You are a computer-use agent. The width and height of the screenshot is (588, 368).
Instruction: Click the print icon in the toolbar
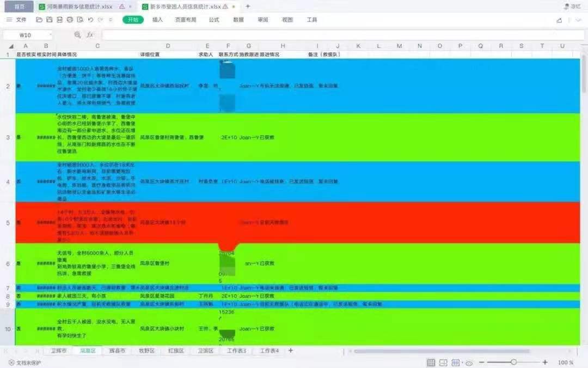click(70, 20)
